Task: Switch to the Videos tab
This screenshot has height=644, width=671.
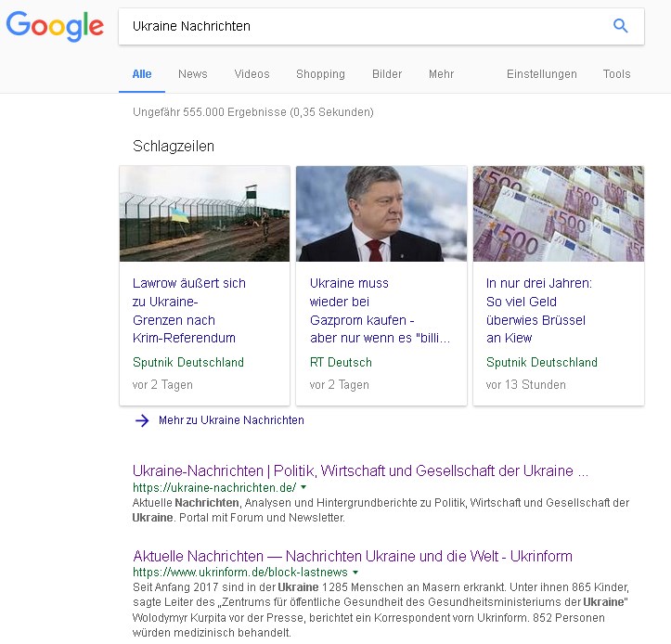Action: point(252,74)
